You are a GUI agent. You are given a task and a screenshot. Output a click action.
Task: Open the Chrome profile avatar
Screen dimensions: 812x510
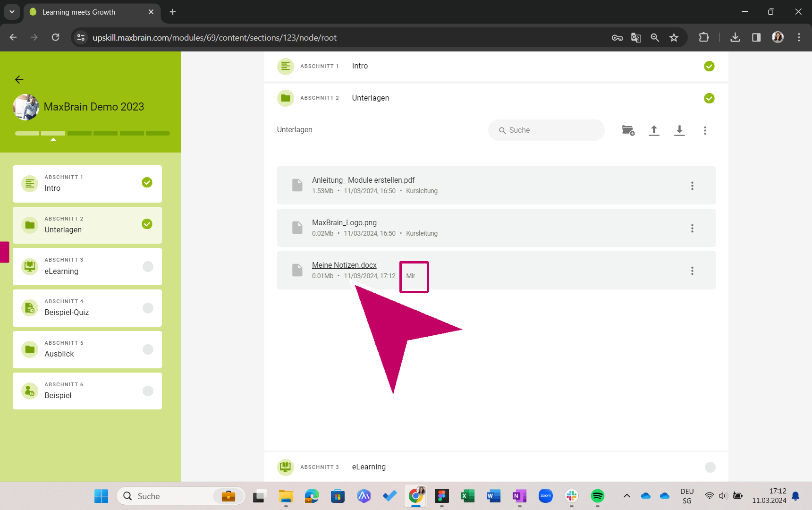click(x=778, y=37)
